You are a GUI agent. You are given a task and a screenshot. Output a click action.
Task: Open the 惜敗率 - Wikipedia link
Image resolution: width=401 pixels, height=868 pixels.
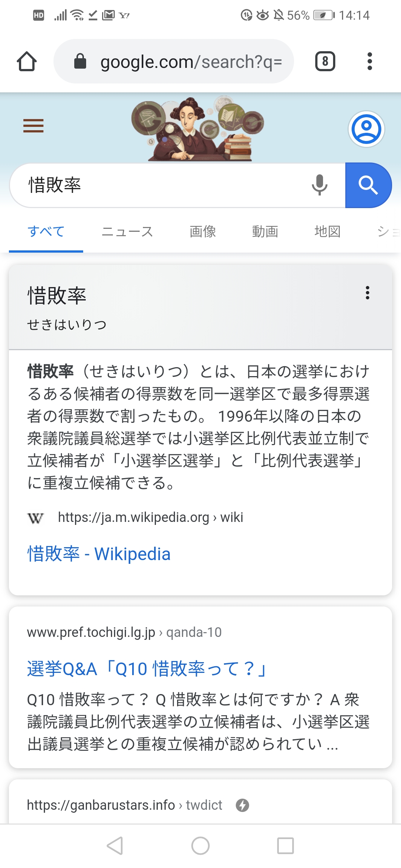pyautogui.click(x=99, y=554)
